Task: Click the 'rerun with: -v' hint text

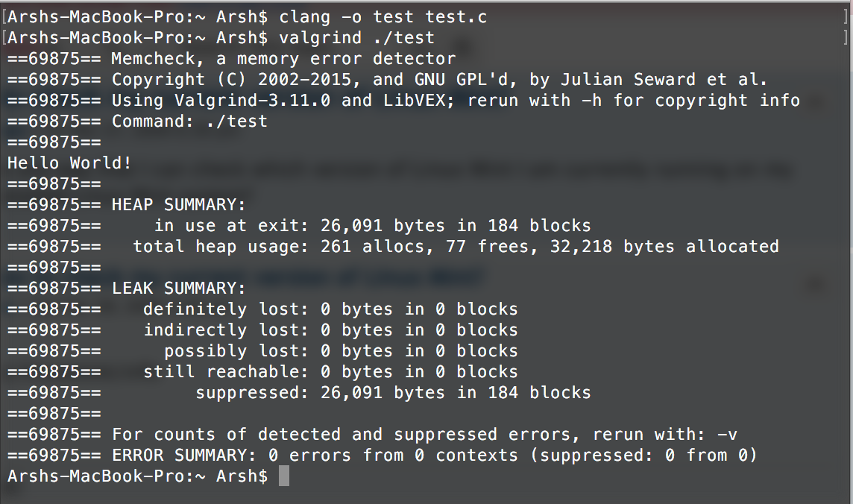Action: point(665,435)
